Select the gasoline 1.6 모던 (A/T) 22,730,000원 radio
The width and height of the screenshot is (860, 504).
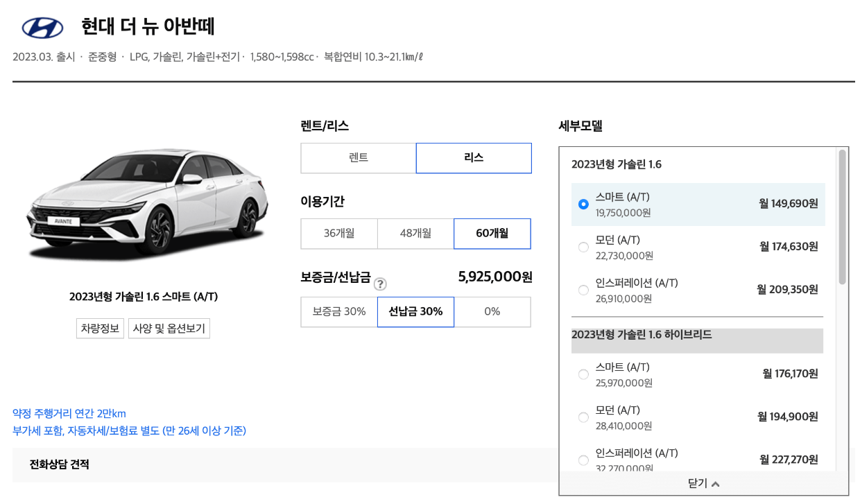tap(583, 247)
